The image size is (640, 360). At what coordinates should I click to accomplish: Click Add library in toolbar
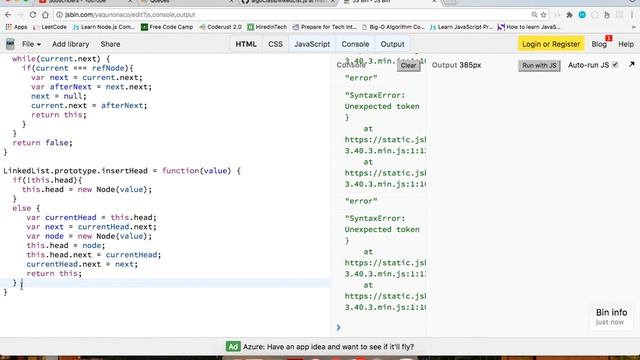[x=70, y=44]
